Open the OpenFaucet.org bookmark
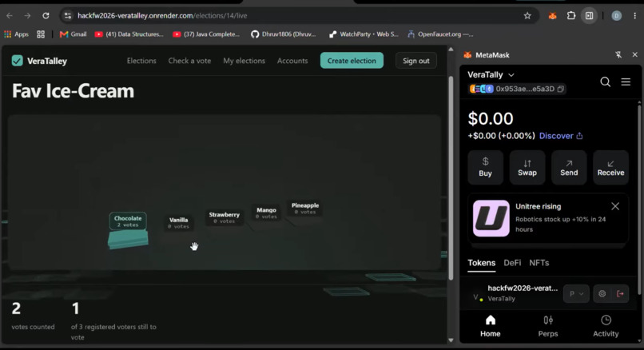Viewport: 644px width, 350px height. (x=440, y=34)
